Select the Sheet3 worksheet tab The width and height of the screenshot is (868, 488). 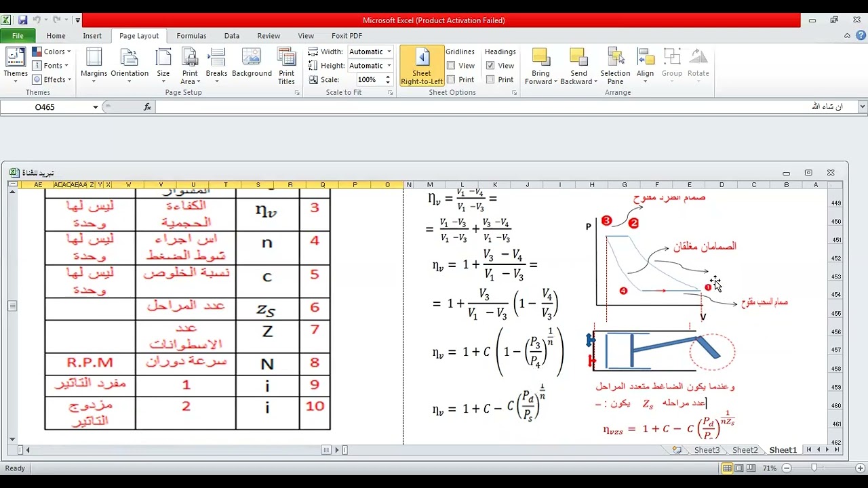(x=706, y=450)
